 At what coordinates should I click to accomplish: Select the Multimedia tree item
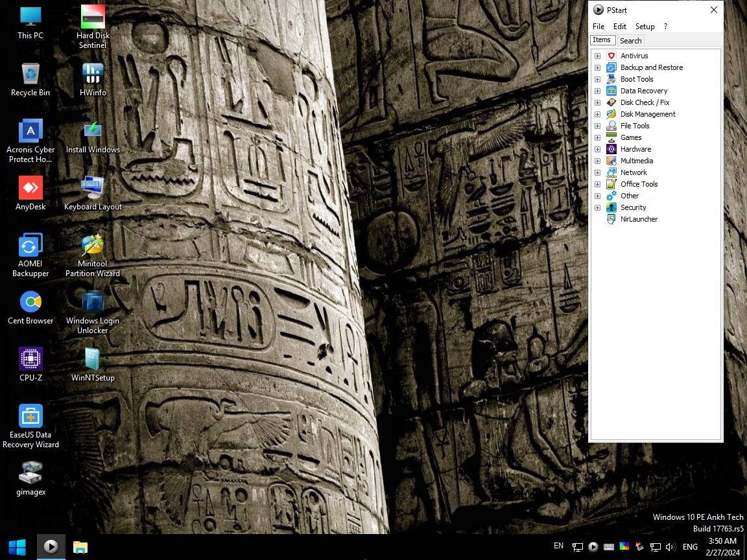[x=637, y=161]
